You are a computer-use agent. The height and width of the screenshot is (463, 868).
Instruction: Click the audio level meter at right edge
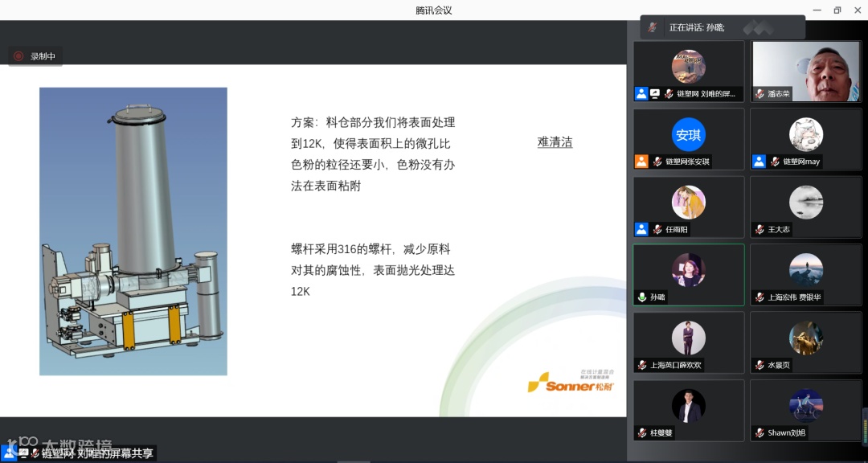click(x=865, y=427)
